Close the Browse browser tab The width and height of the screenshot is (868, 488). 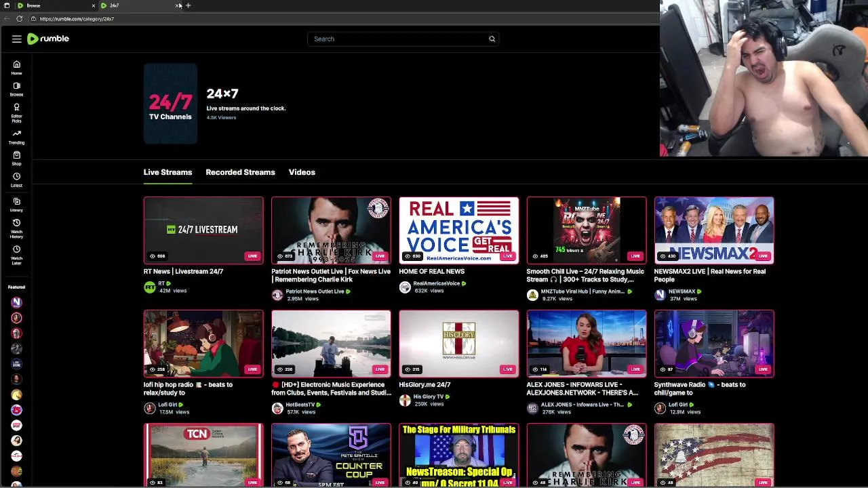tap(94, 5)
